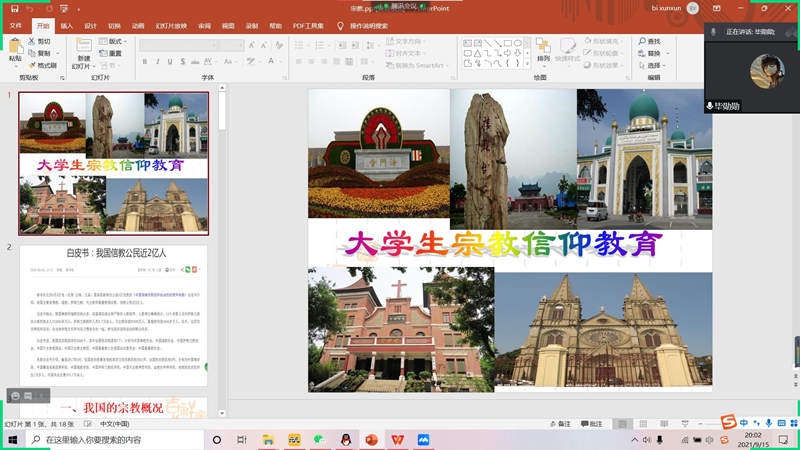This screenshot has height=450, width=800.
Task: Click the Cut (剪切) scissors icon
Action: pos(31,42)
